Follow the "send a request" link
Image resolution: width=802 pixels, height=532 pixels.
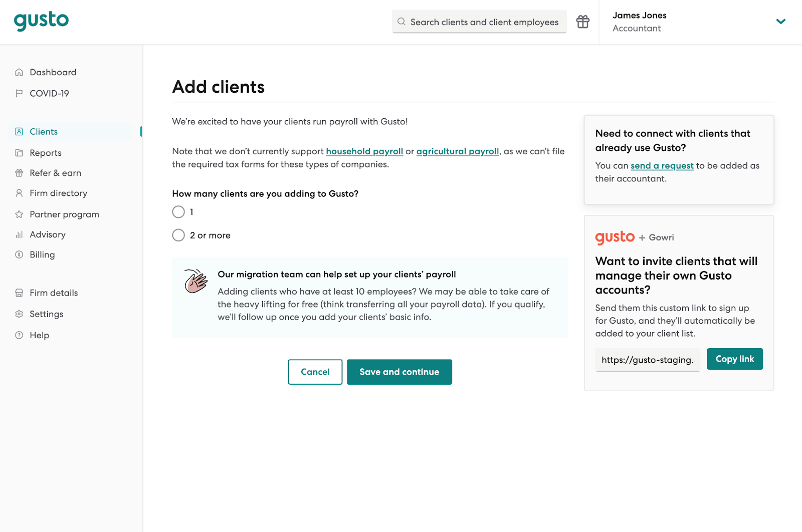(662, 166)
